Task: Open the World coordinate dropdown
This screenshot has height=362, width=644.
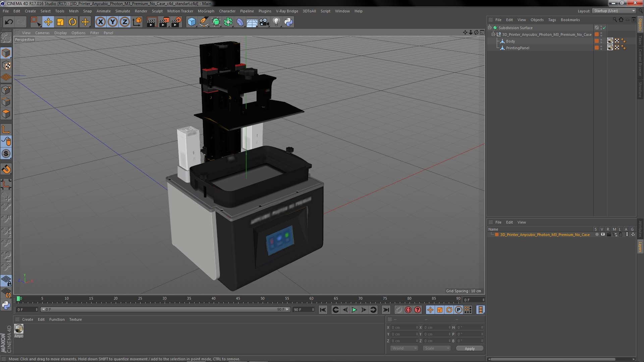Action: point(404,348)
